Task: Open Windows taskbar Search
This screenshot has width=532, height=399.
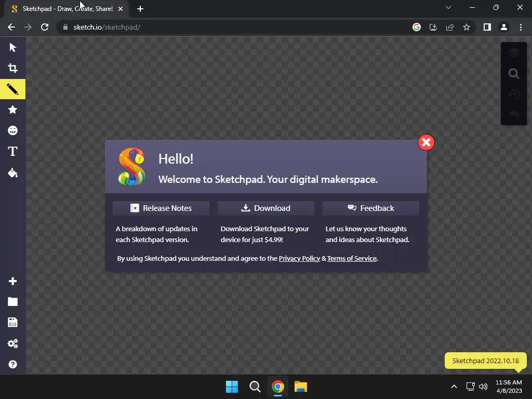Action: (255, 387)
